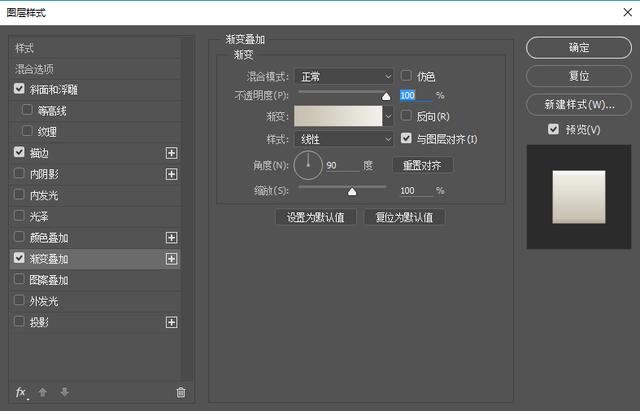Enable the 光泽 checkbox

19,215
